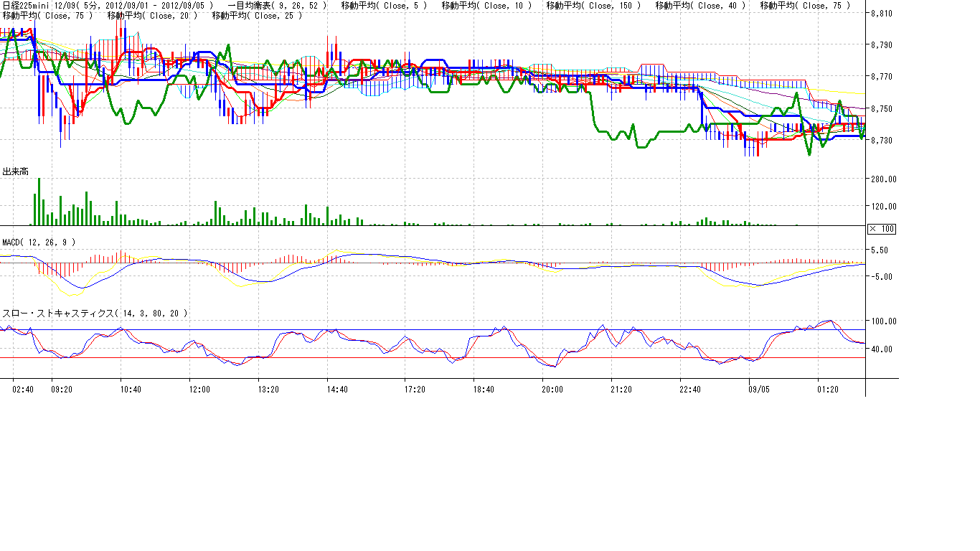Click the 09:20 time axis marker
The width and height of the screenshot is (980, 551).
click(62, 389)
